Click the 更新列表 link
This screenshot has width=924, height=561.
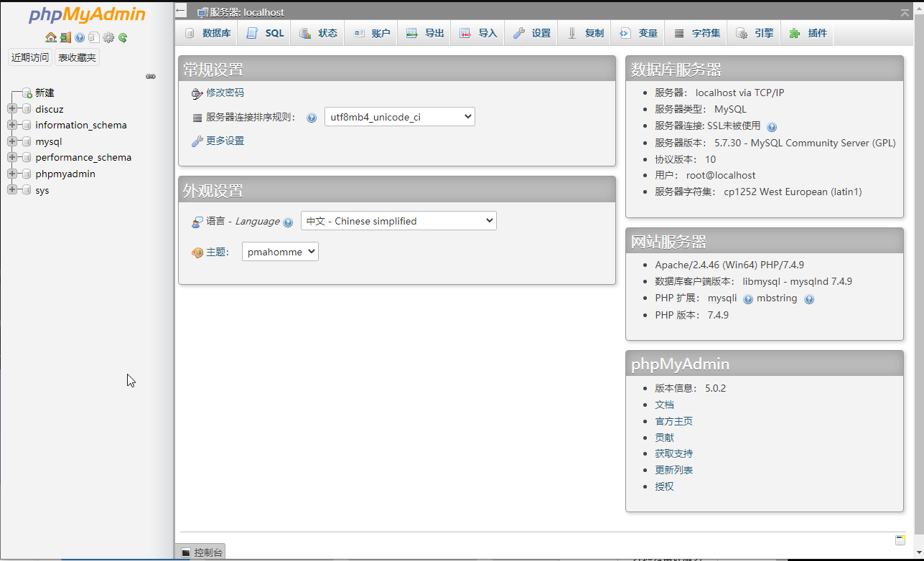coord(673,471)
